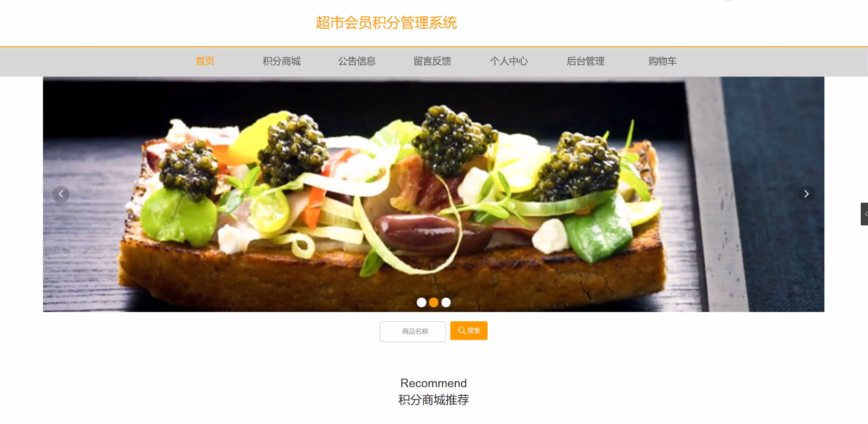Select the first carousel indicator dot
Viewport: 868px width, 424px height.
[422, 302]
